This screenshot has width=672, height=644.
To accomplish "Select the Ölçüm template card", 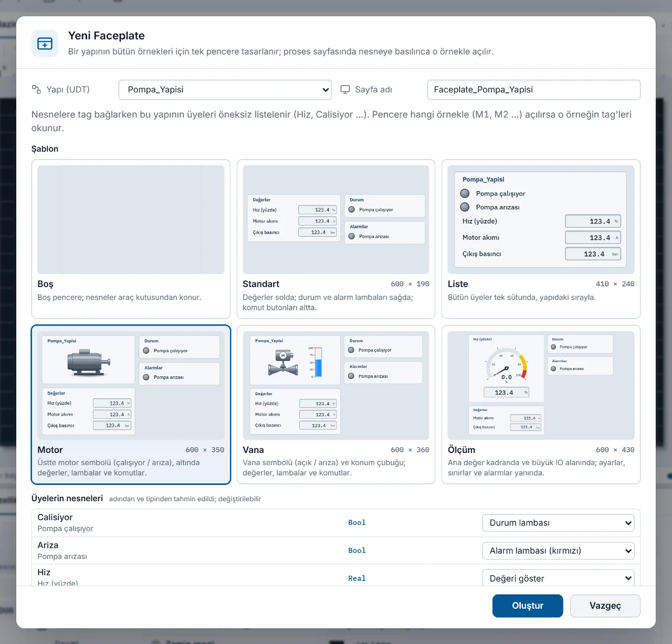I will 541,405.
